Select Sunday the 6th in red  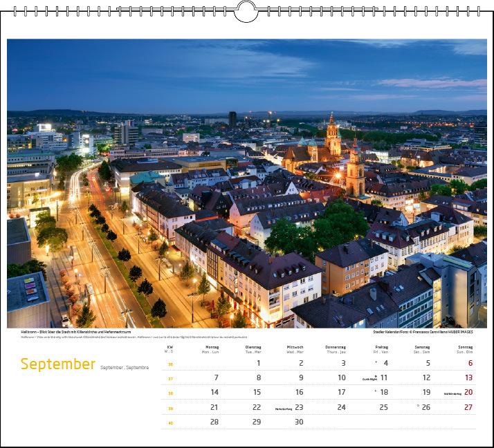pyautogui.click(x=470, y=363)
